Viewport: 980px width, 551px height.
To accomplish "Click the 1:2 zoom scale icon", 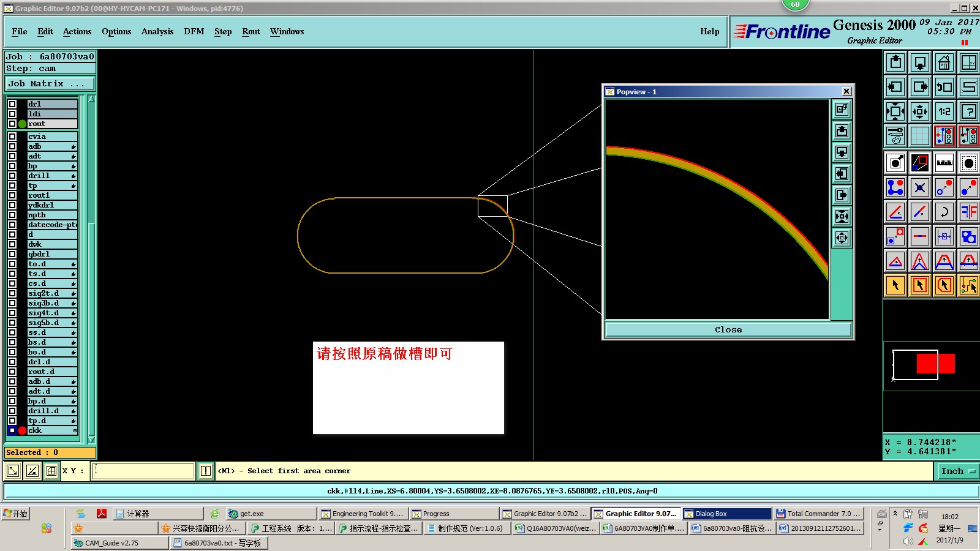I will [944, 111].
